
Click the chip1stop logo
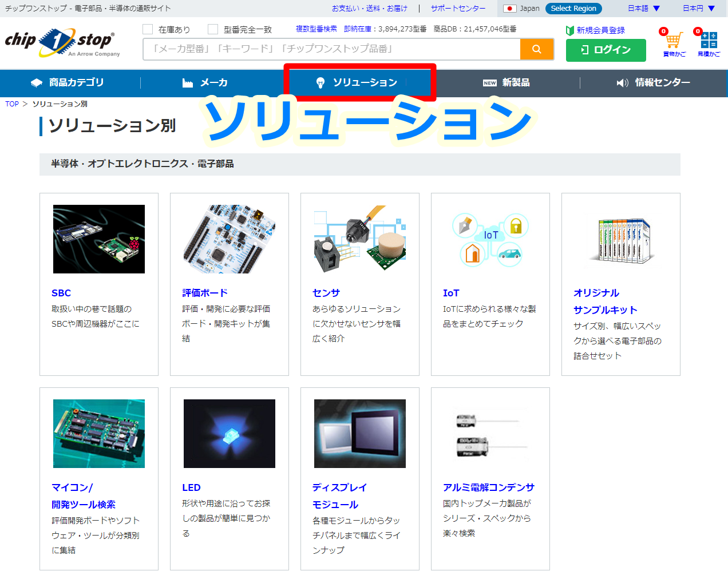(x=62, y=42)
